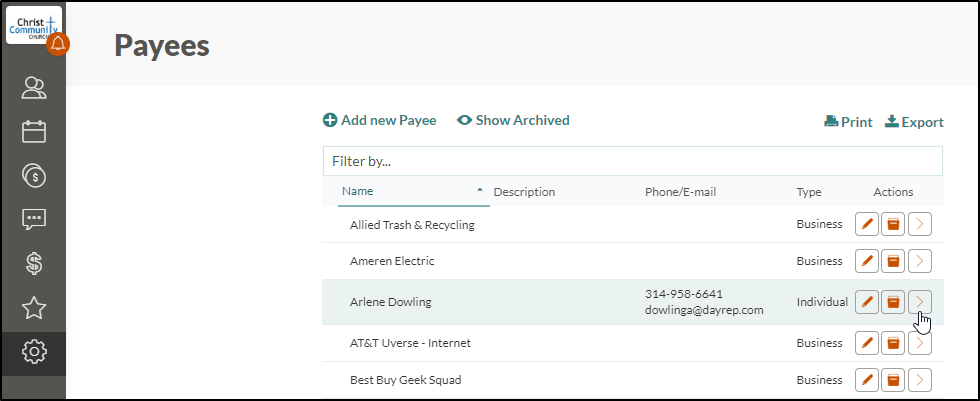Expand AT&T Uverse - Internet details arrow
This screenshot has width=980, height=401.
coord(920,343)
